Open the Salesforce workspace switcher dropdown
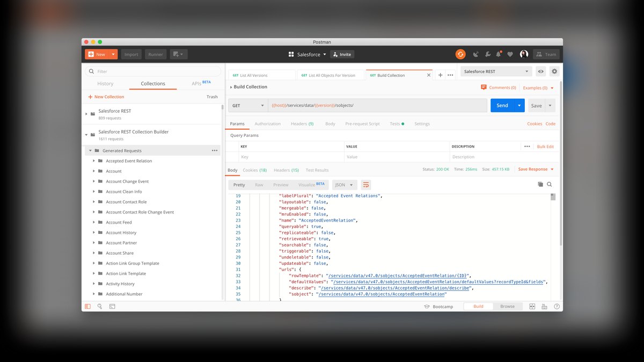Viewport: 644px width, 362px height. pos(307,54)
